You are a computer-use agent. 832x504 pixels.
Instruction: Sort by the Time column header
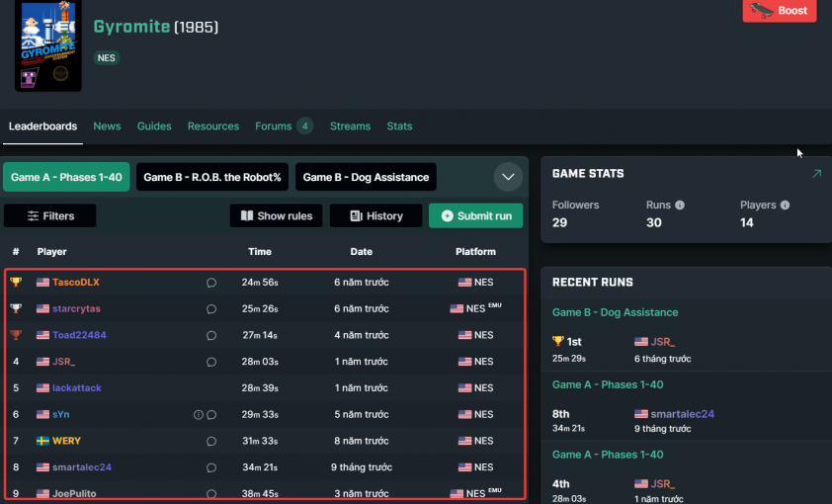260,251
